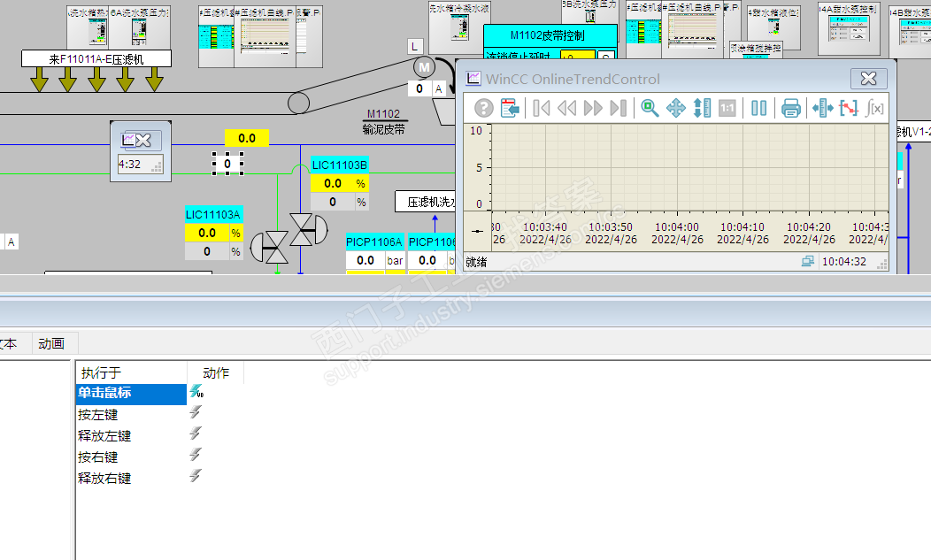Click the 10:04:32 time in trend status bar

(x=843, y=261)
